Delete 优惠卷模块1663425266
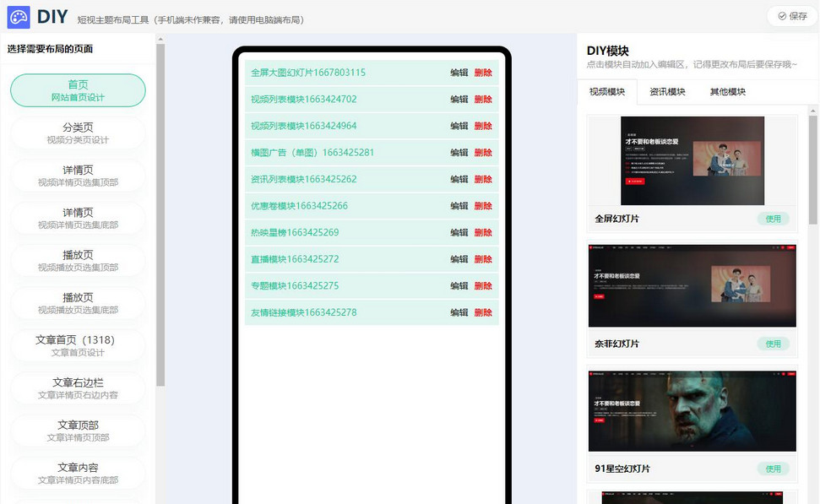This screenshot has height=504, width=820. [483, 206]
